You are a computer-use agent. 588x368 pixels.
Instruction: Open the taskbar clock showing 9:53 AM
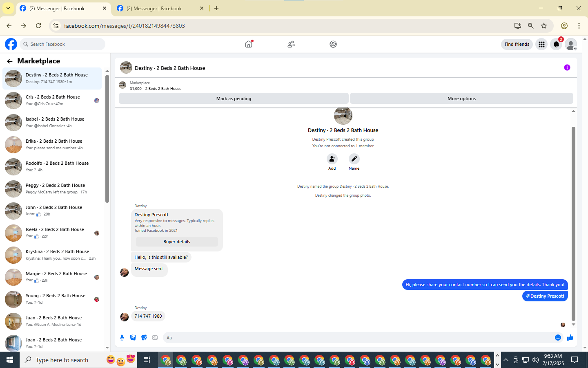[553, 360]
